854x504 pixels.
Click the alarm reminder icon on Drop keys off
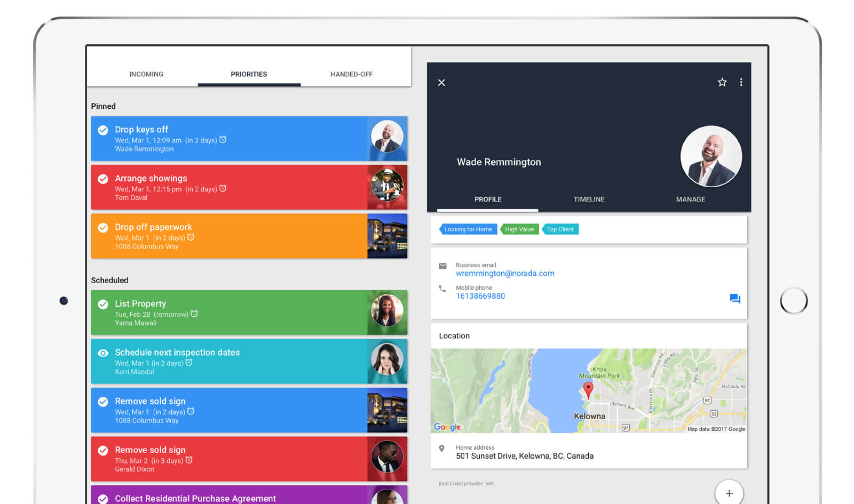223,140
